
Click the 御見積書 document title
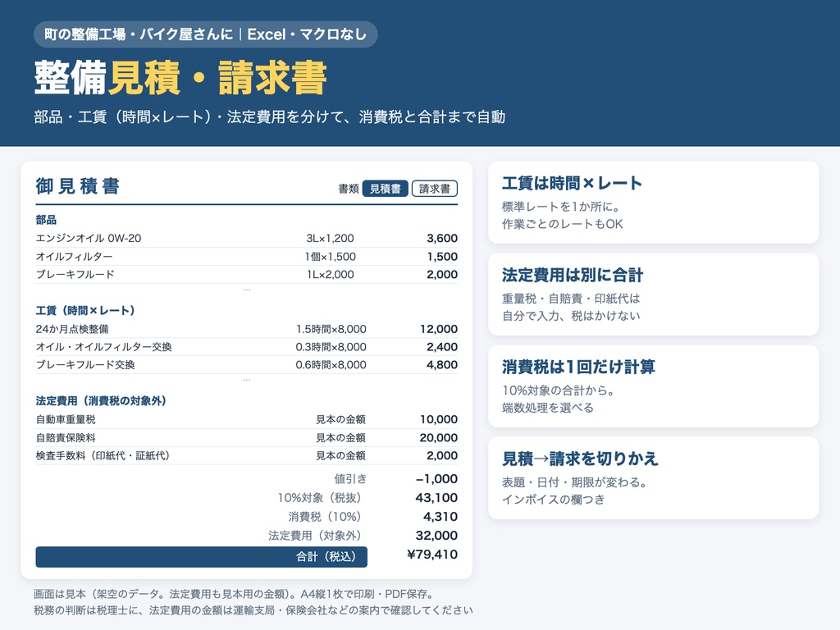pos(78,186)
